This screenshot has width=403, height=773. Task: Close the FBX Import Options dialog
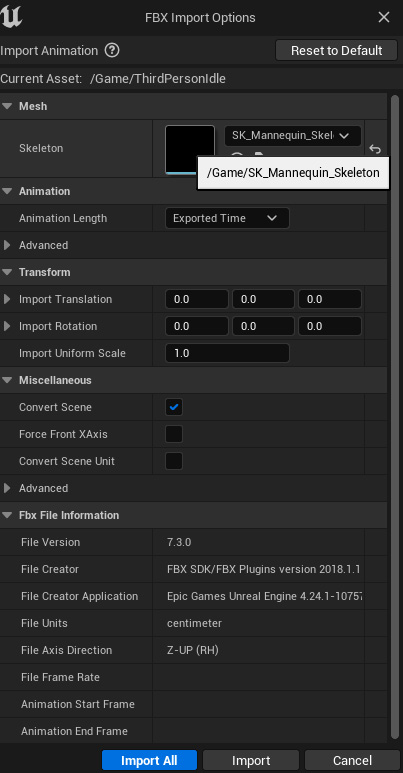(x=383, y=17)
